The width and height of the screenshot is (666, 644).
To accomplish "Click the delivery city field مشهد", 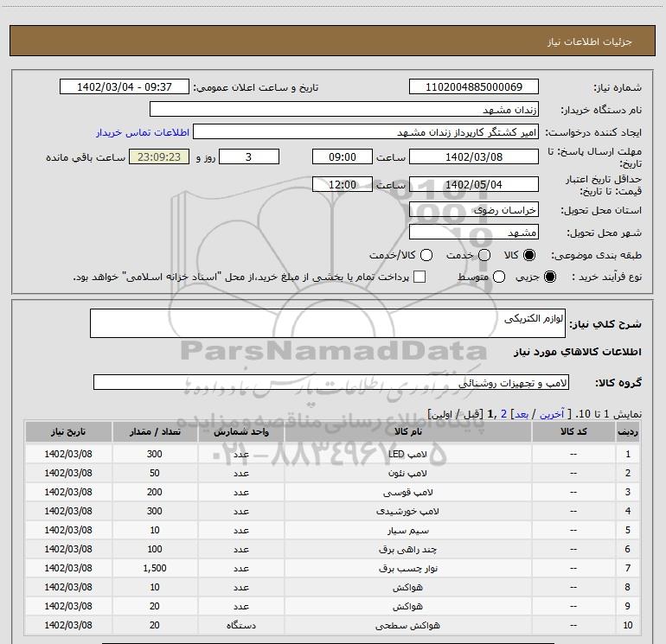I will click(x=474, y=232).
